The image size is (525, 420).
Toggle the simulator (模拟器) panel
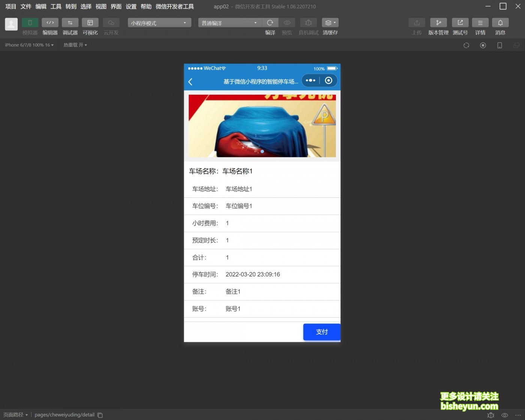[x=30, y=23]
